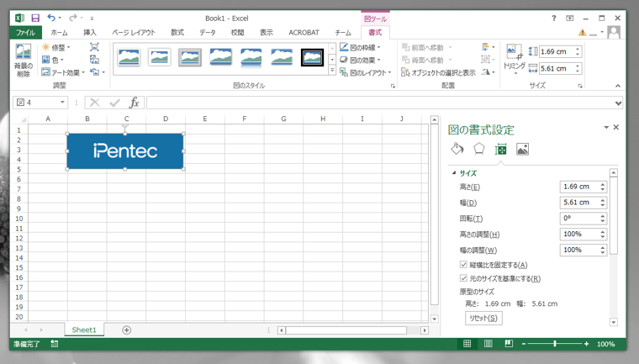The height and width of the screenshot is (364, 639).
Task: Switch to the ACROBAT ribbon tab
Action: (304, 33)
